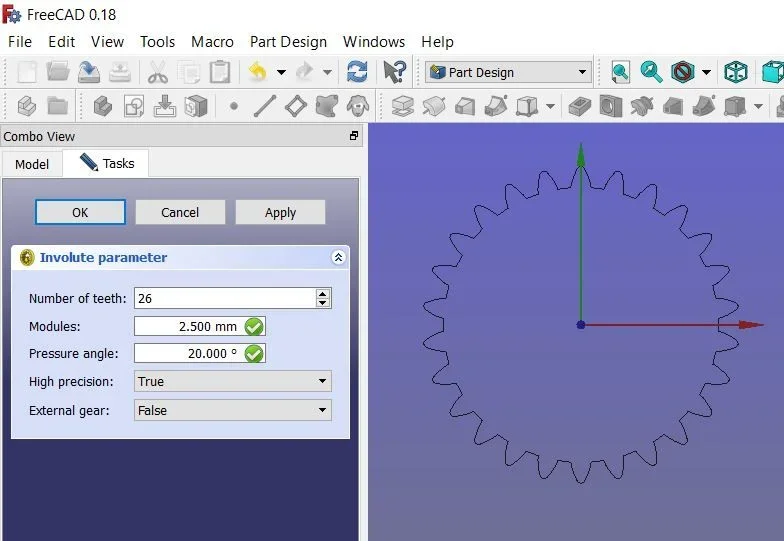Click the Cut scissors icon
Image resolution: width=784 pixels, height=541 pixels.
click(158, 72)
